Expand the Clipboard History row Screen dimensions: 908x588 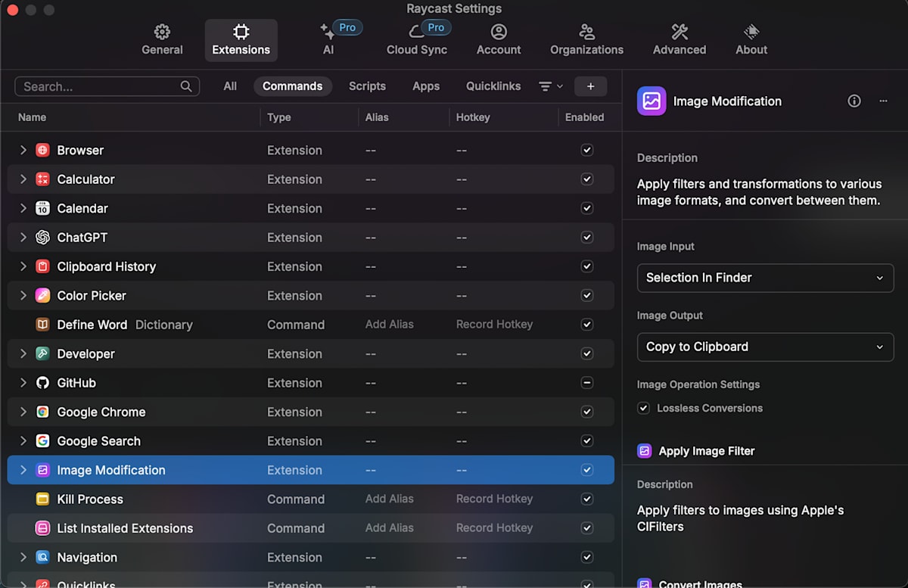pos(23,266)
